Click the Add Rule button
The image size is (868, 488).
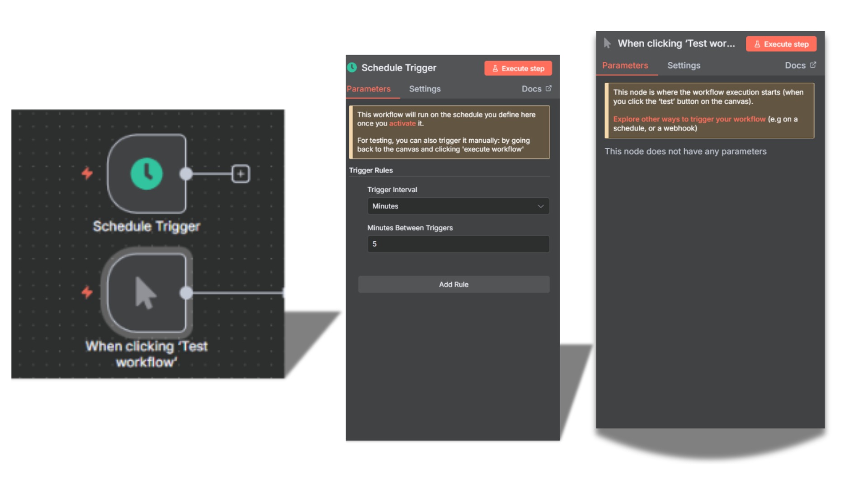(453, 284)
